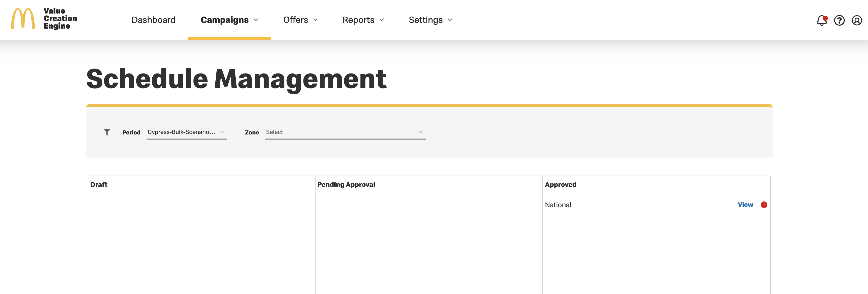Select the National entry under Approved

point(558,205)
